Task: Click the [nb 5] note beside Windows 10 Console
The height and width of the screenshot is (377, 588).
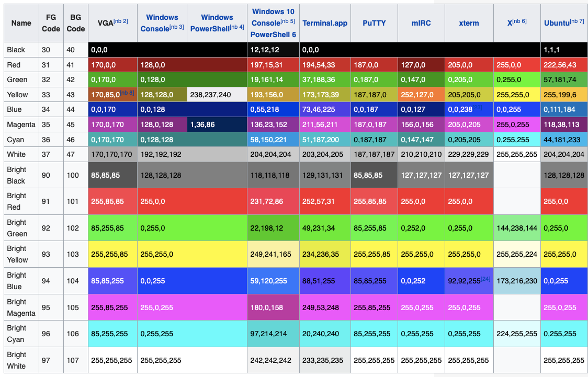Action: click(x=287, y=21)
